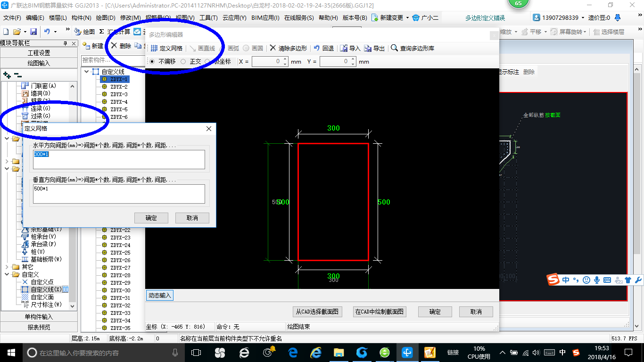Select 承台梁(F) in navigator tree
Viewport: 644px width, 362px height.
(39, 244)
